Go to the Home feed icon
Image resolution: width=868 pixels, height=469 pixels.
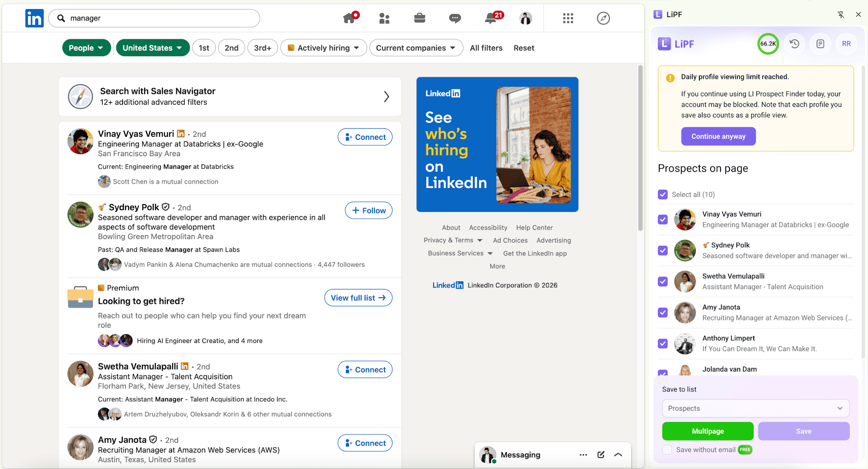tap(349, 18)
